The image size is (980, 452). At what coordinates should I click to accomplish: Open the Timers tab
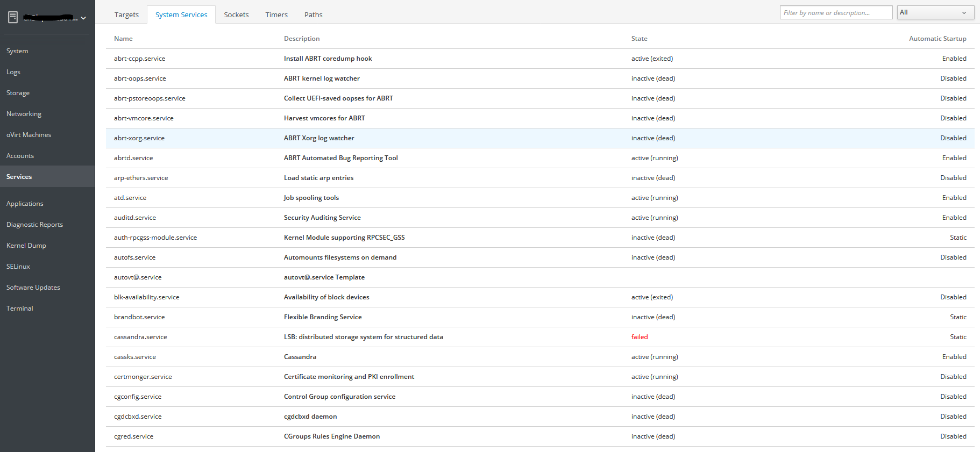[276, 15]
